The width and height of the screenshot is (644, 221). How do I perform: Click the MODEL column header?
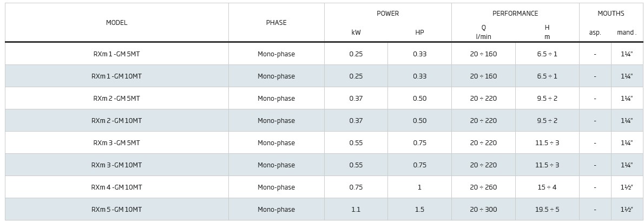117,23
